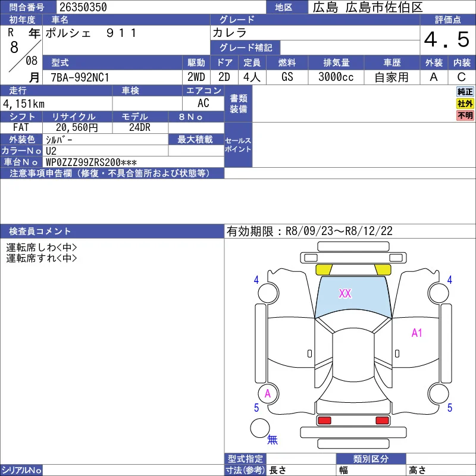Select validity period R8/09/23～R8/12/22
Viewport: 476px width, 476px height.
pyautogui.click(x=339, y=231)
